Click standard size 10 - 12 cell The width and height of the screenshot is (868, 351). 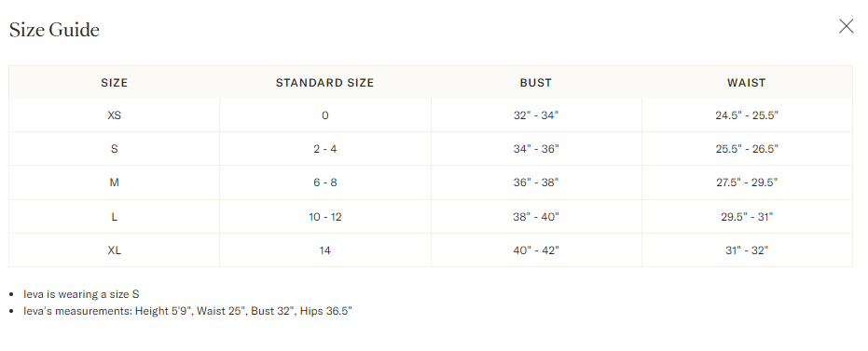pos(325,217)
